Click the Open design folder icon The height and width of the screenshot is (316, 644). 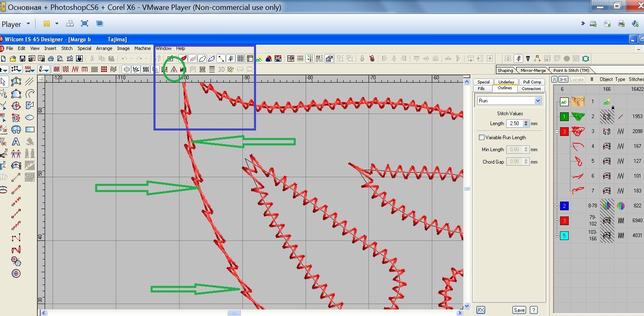[13, 59]
